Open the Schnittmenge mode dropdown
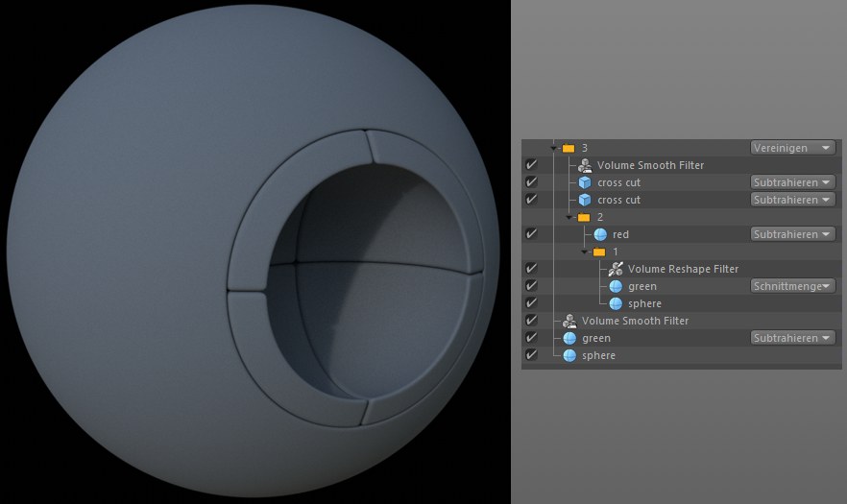The height and width of the screenshot is (504, 847). point(792,286)
